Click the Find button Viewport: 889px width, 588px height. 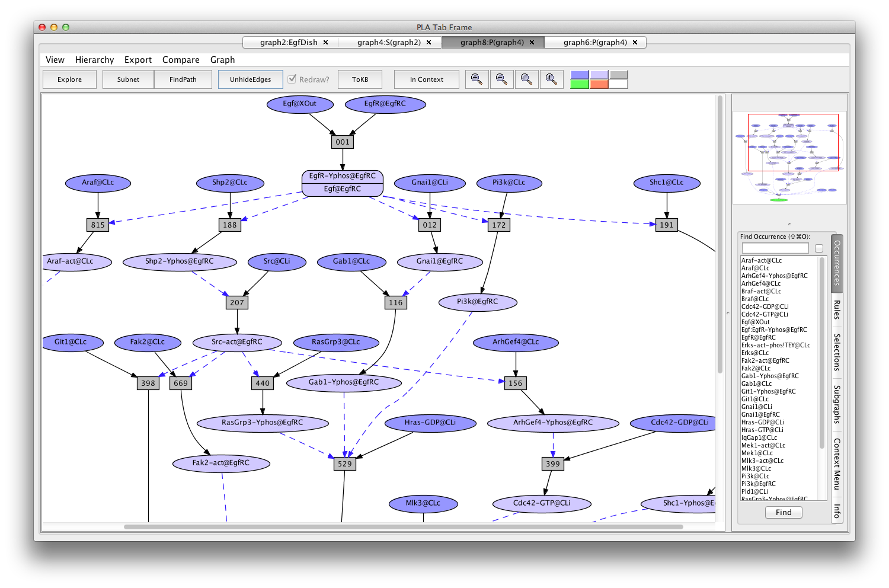click(784, 512)
